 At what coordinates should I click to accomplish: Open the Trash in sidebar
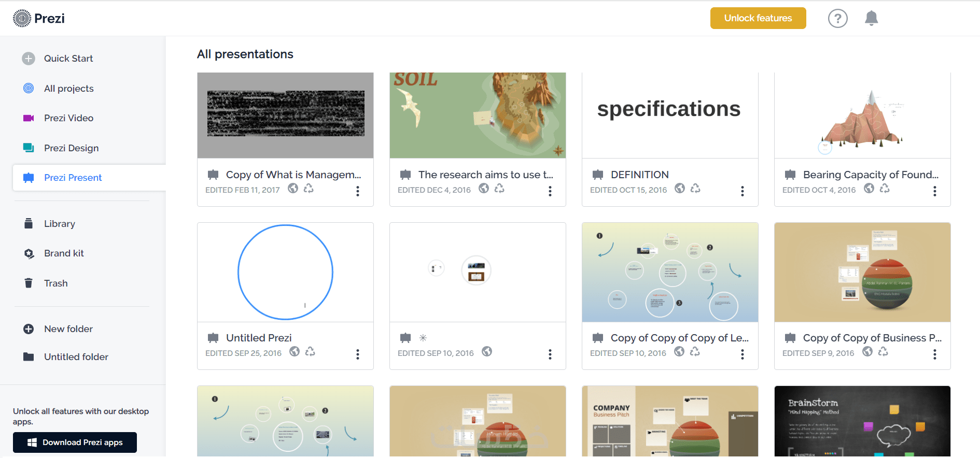[x=55, y=283]
